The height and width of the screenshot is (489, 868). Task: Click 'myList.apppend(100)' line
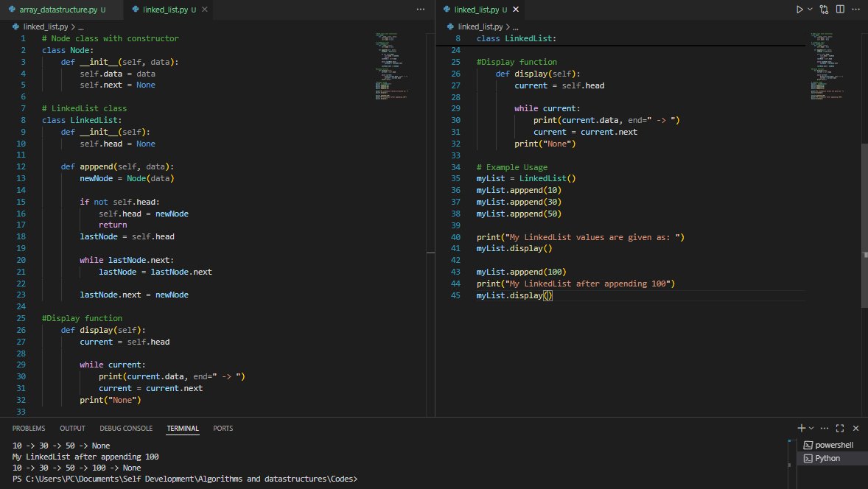pos(522,272)
